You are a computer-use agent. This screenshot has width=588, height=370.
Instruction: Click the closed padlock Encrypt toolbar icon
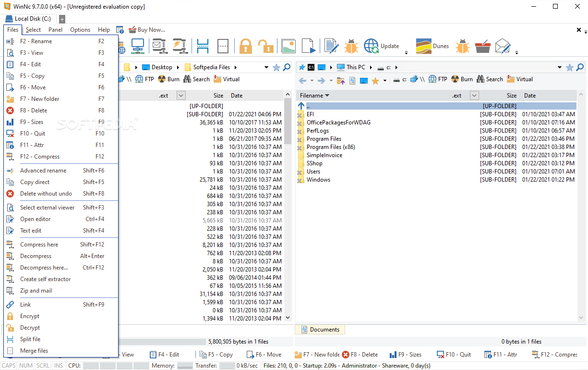pyautogui.click(x=246, y=46)
